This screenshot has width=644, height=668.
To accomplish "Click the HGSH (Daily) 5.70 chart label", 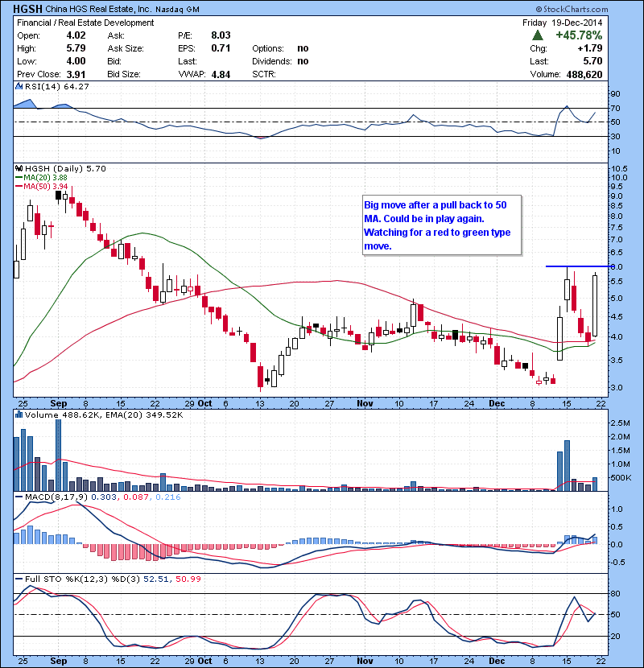I will pos(65,169).
